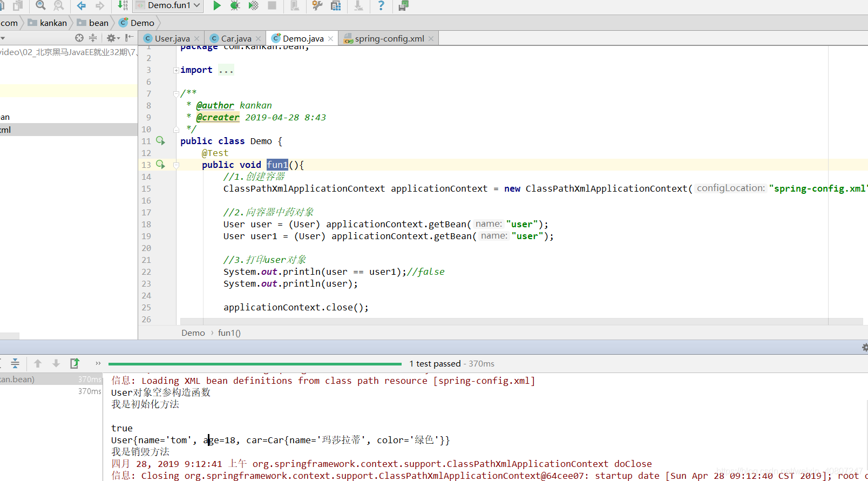Click the bean breadcrumb folder
The width and height of the screenshot is (868, 481).
pos(93,23)
